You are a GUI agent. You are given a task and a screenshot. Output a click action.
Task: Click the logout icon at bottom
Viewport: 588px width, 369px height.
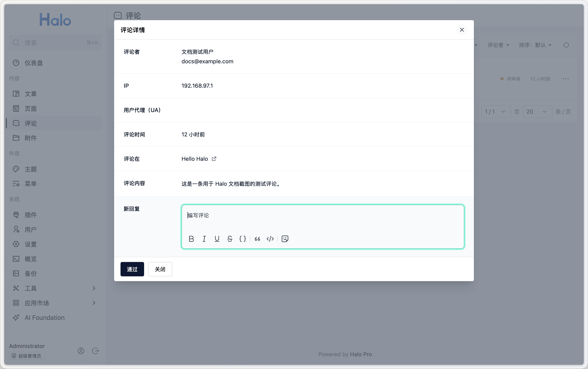[x=96, y=351]
